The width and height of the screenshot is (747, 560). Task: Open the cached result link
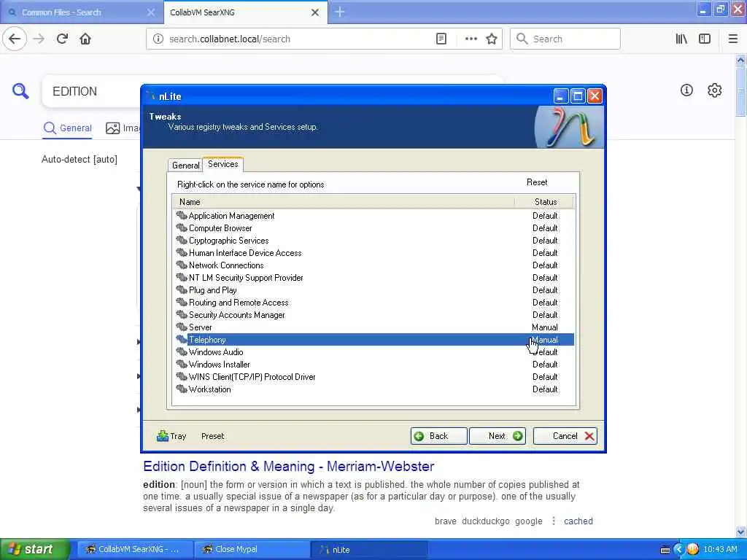pyautogui.click(x=578, y=521)
